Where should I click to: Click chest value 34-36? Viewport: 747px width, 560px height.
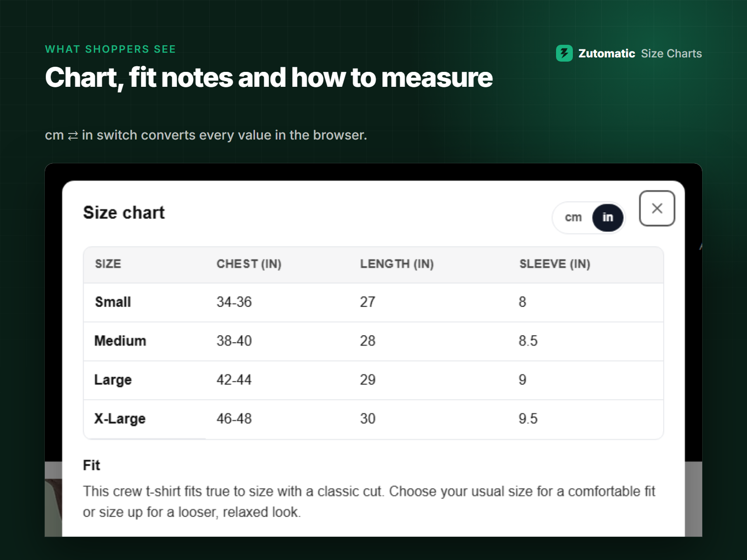[x=234, y=302]
